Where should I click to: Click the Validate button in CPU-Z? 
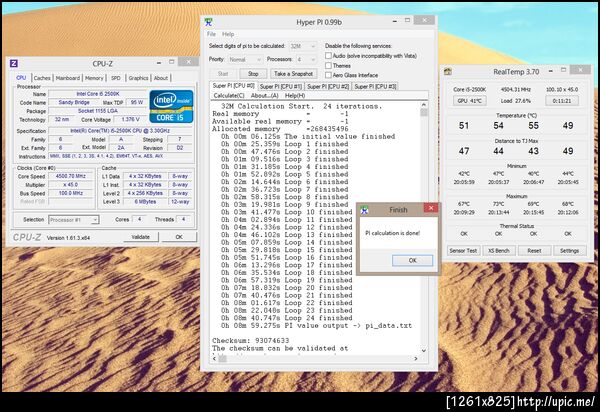point(140,237)
